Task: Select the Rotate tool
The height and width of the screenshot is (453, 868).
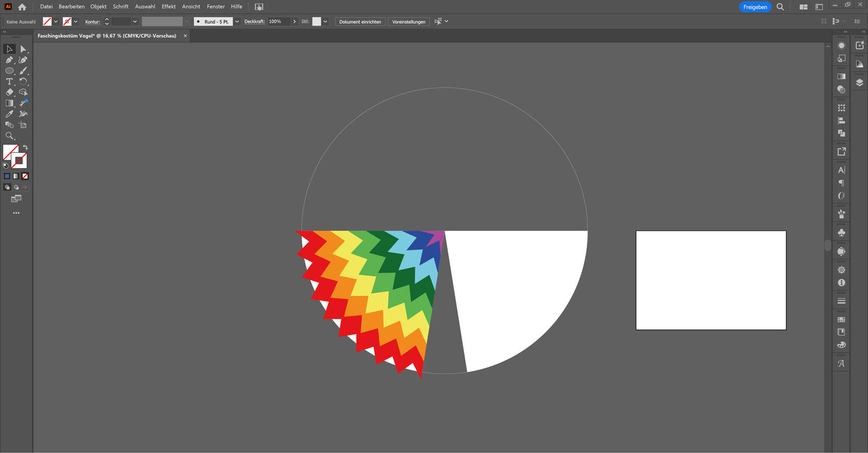Action: click(23, 82)
